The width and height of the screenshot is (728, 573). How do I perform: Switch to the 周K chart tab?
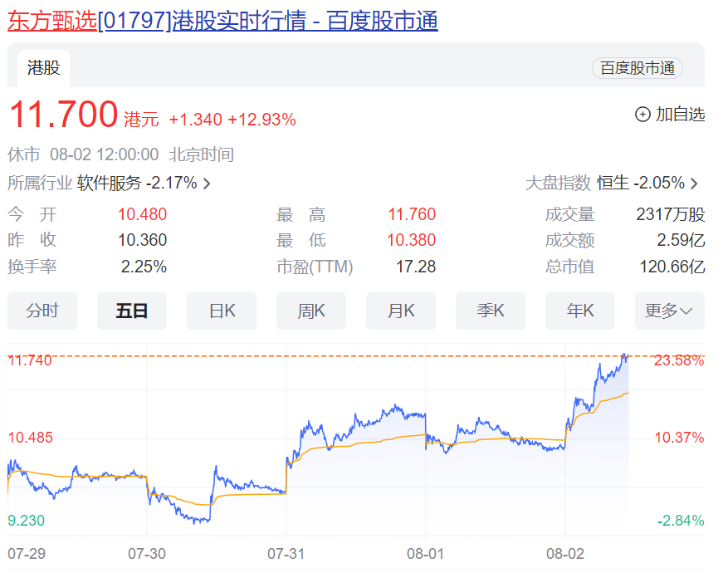coord(311,311)
